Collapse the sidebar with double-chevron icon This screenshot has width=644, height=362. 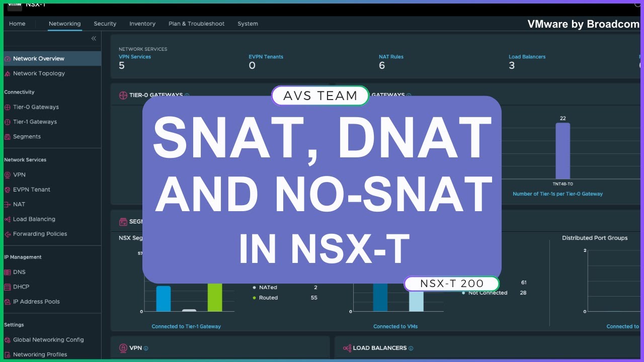pos(94,39)
